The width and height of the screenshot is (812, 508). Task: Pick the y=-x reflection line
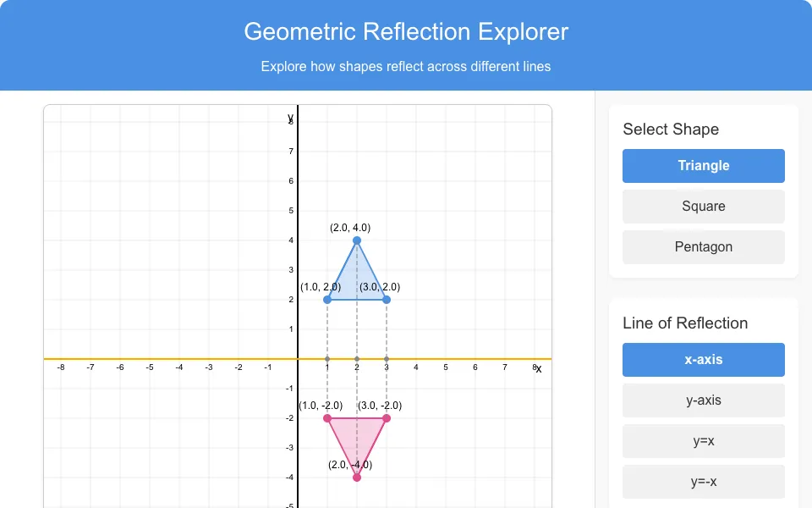pyautogui.click(x=703, y=482)
